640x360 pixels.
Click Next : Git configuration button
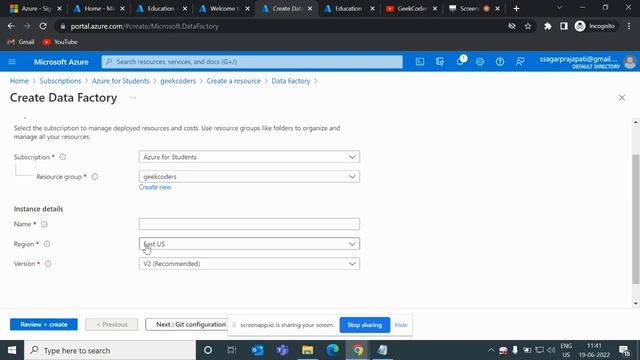tap(187, 324)
